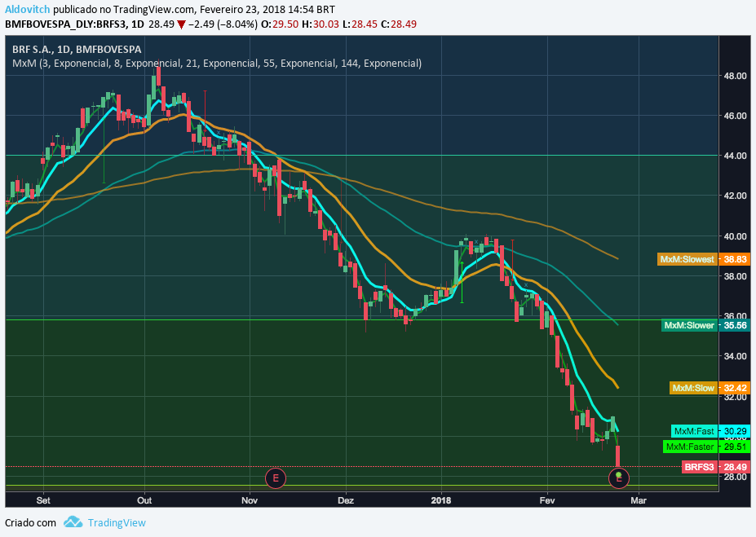Click the earnings E marker near late February
The width and height of the screenshot is (756, 537).
(619, 478)
